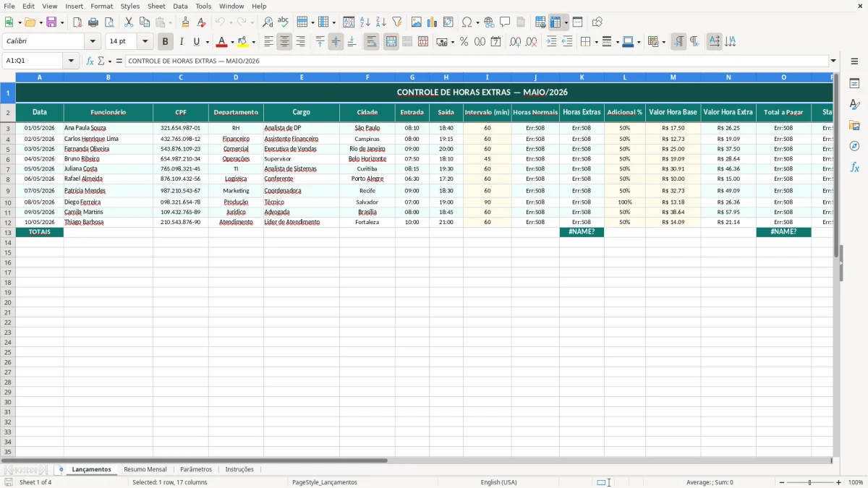Viewport: 868px width, 488px height.
Task: Toggle Wrap Text button
Action: (371, 42)
